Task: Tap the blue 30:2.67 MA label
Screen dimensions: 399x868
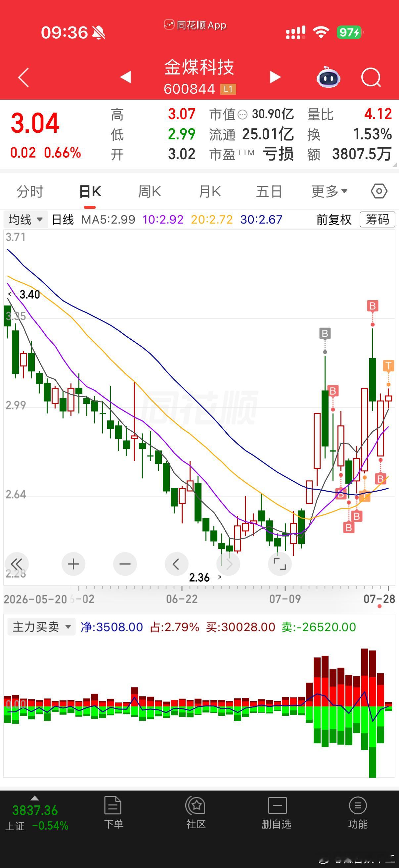Action: (x=261, y=220)
